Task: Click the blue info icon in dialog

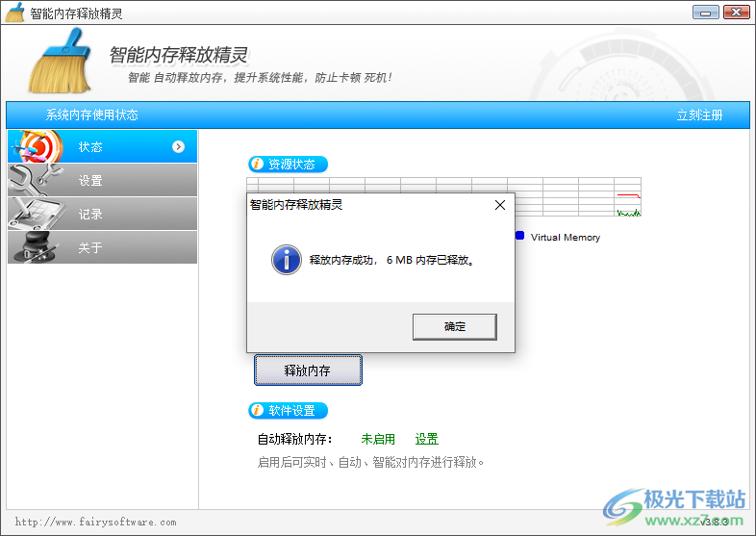Action: (286, 259)
